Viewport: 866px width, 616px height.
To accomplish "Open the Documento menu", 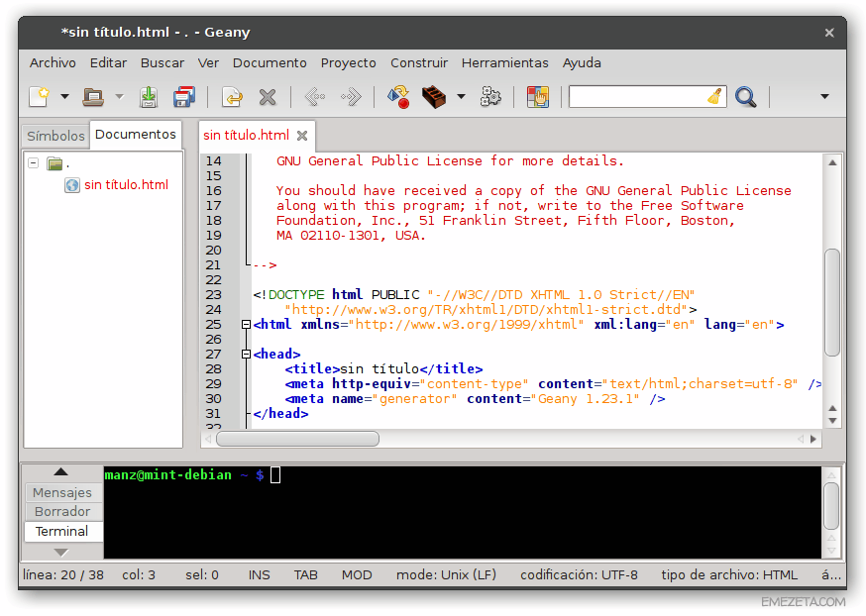I will coord(270,63).
